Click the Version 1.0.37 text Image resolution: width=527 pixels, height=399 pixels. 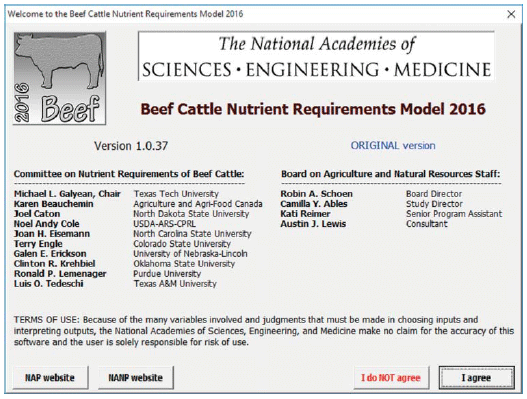point(131,146)
